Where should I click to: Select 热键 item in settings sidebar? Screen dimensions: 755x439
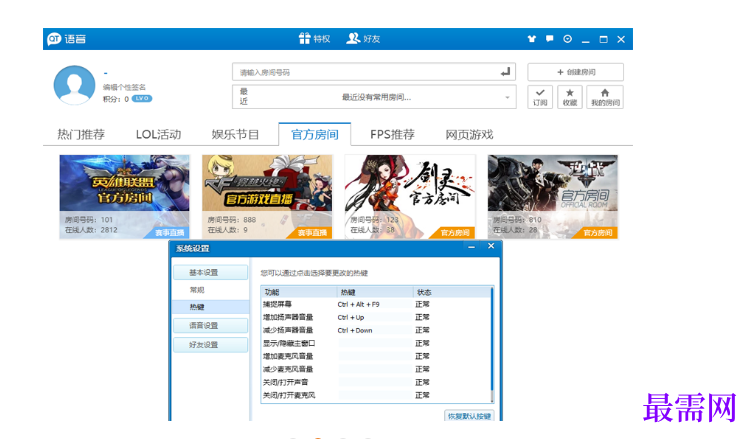[x=211, y=307]
